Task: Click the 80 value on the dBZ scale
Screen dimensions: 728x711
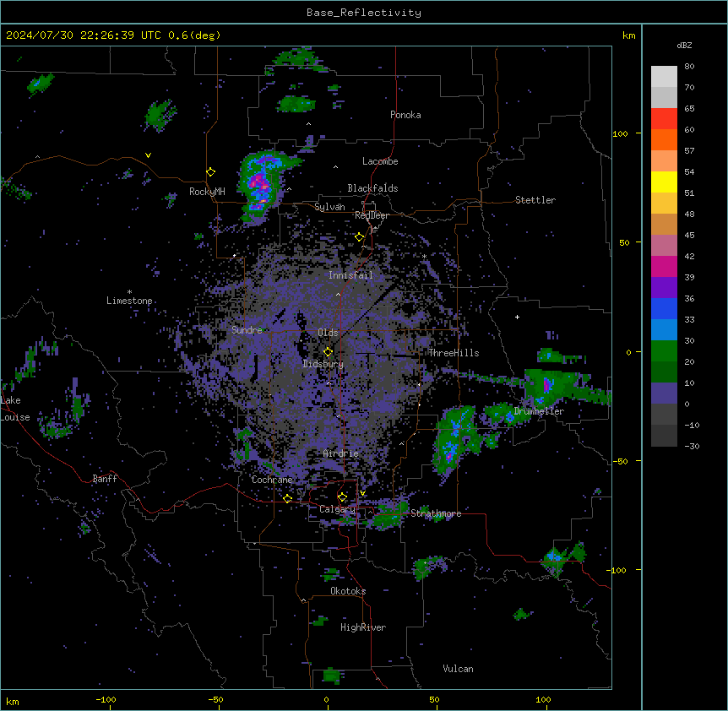Action: (x=689, y=67)
